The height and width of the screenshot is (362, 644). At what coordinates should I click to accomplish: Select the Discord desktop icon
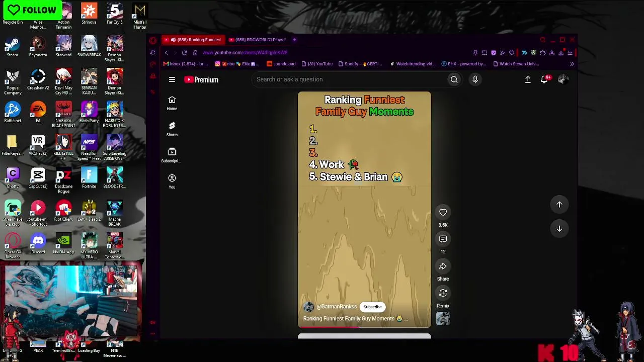click(x=38, y=244)
